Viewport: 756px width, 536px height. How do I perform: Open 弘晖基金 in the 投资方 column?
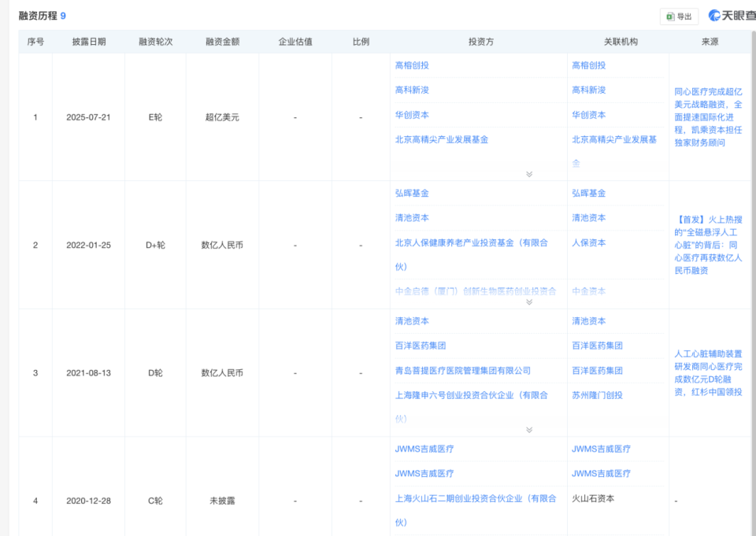(412, 193)
